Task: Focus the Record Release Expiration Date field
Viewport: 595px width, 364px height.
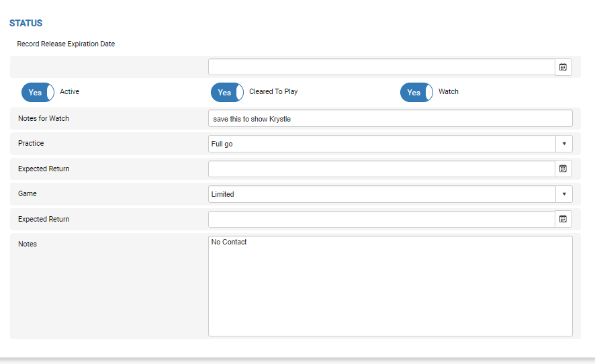Action: [381, 67]
